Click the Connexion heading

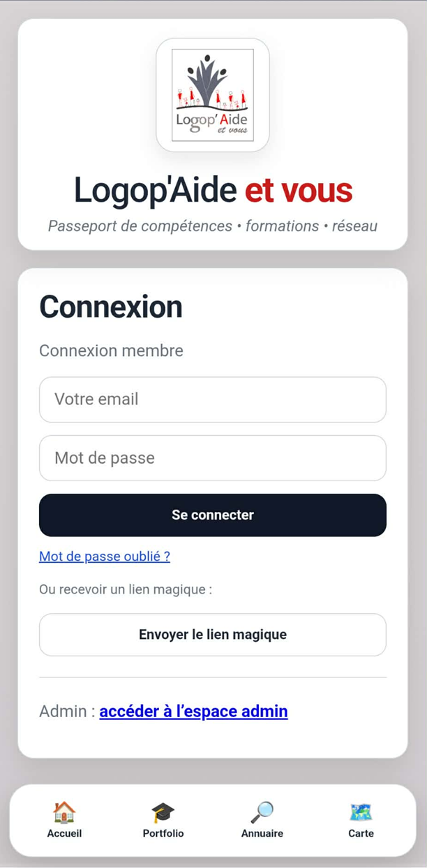coord(111,307)
